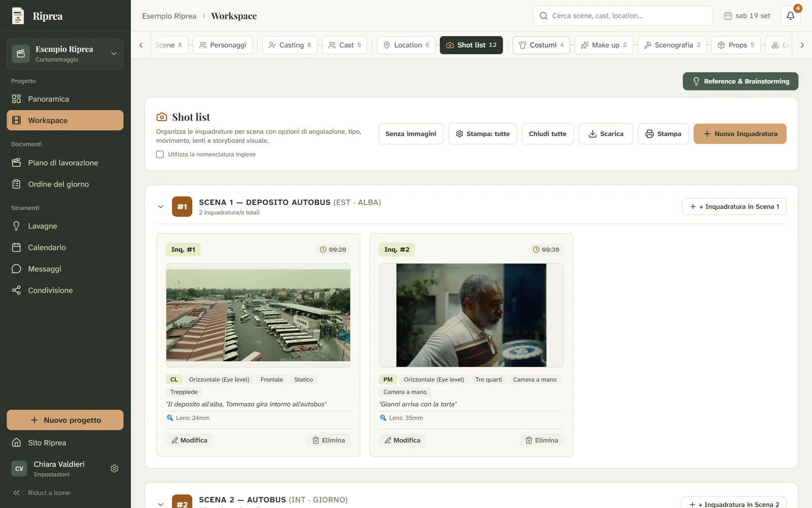
Task: Click the lens magnifier icon for Lens: 24mm
Action: point(170,418)
